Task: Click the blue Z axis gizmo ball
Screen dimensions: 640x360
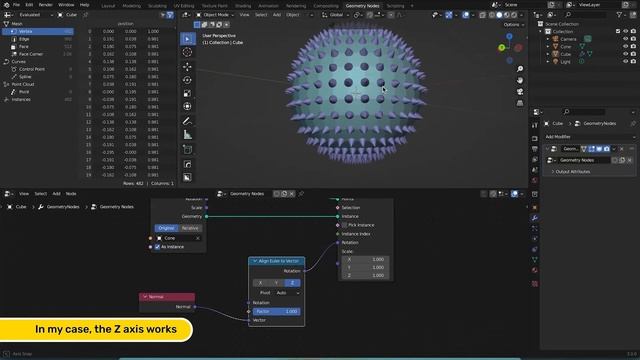Action: click(x=509, y=36)
